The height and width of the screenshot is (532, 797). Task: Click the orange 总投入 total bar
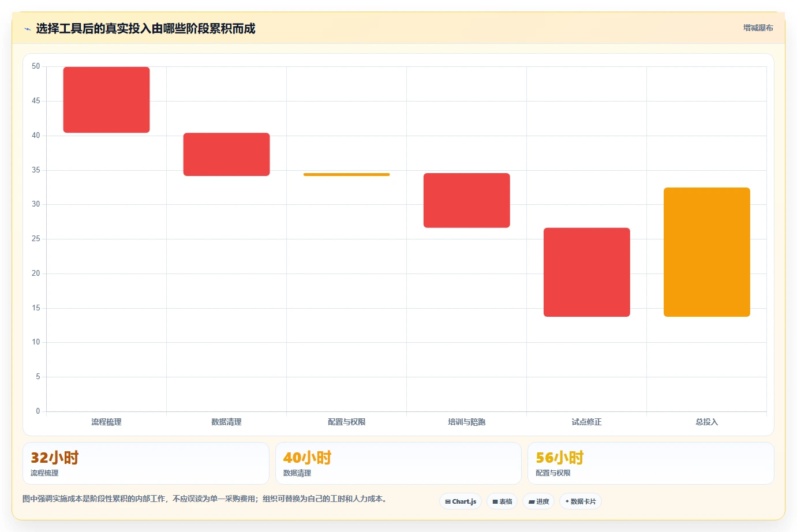(x=707, y=252)
